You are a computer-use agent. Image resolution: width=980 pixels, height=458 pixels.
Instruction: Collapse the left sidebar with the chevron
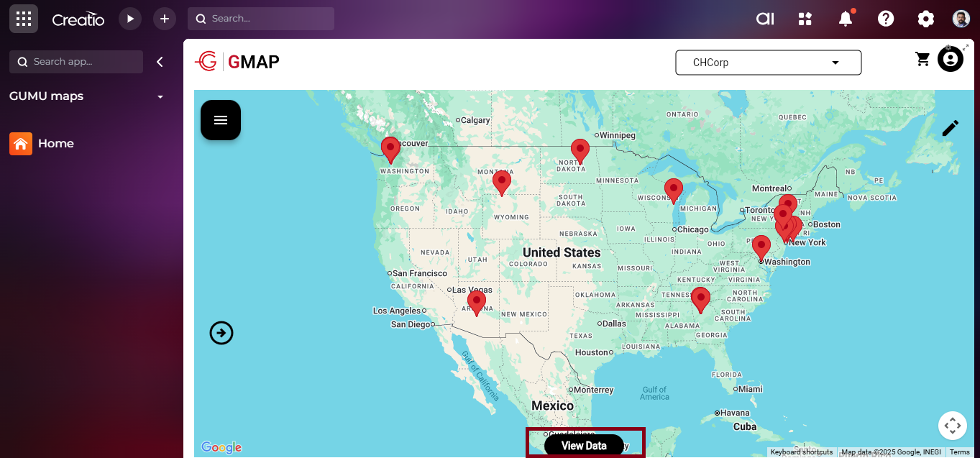160,62
